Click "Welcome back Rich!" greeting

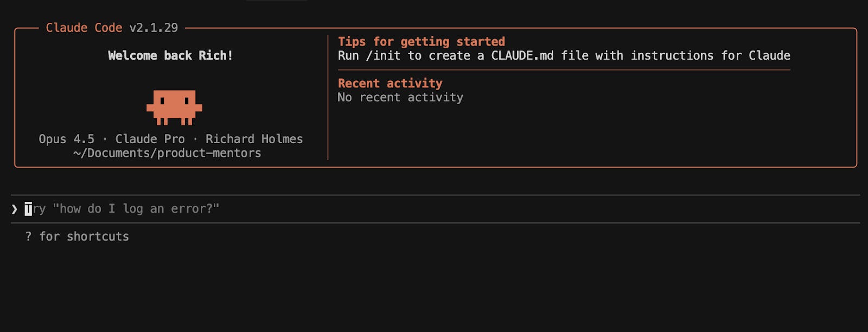tap(170, 55)
